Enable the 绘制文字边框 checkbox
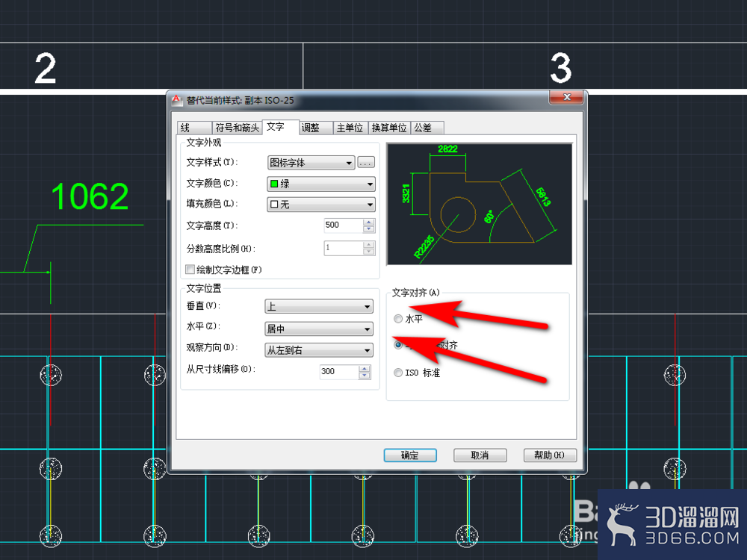The height and width of the screenshot is (560, 747). click(190, 270)
